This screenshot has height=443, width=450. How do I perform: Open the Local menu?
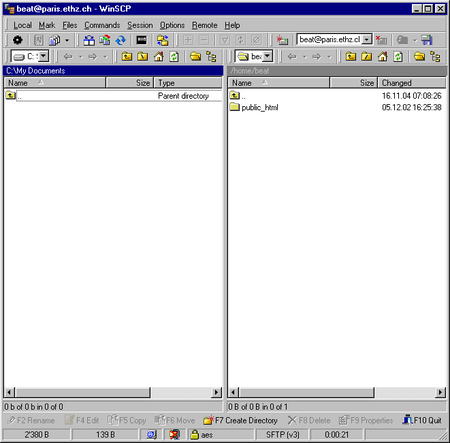(x=22, y=25)
